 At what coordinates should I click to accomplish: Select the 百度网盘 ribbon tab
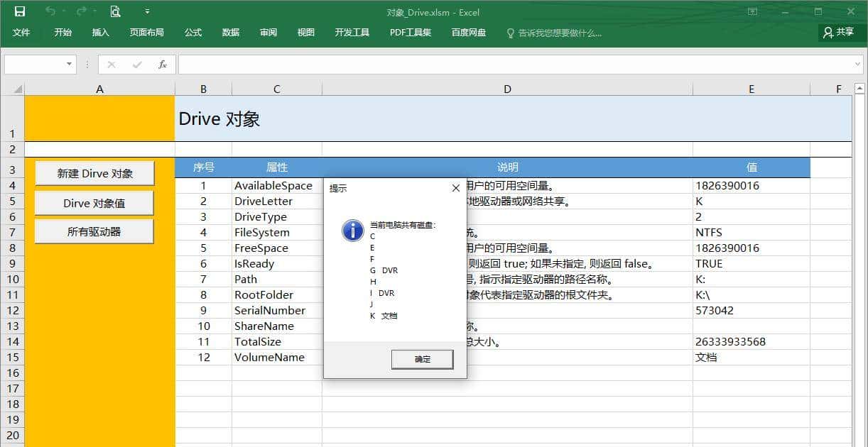(468, 32)
